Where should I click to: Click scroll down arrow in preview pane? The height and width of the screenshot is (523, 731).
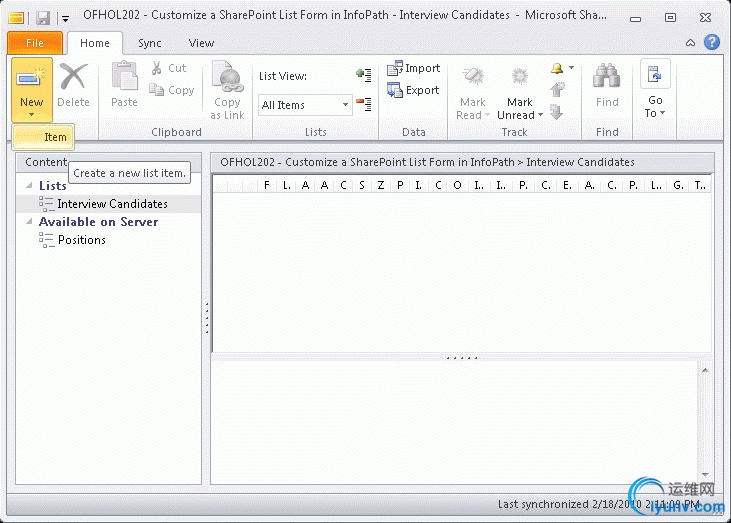click(705, 475)
